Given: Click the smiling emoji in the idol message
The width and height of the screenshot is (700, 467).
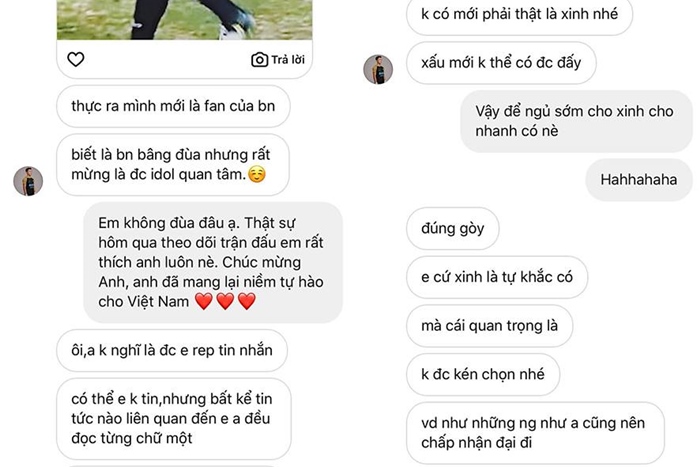Looking at the screenshot, I should [x=257, y=174].
